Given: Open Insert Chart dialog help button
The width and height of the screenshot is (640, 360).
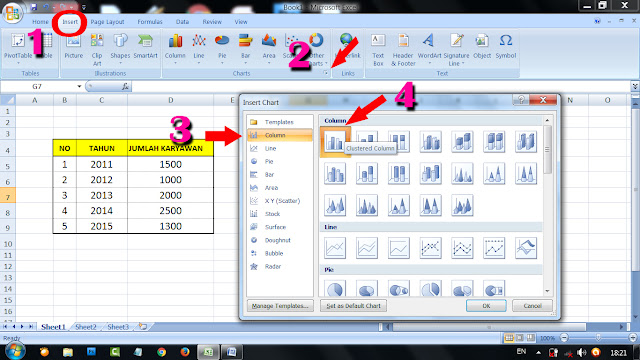Looking at the screenshot, I should pyautogui.click(x=521, y=100).
